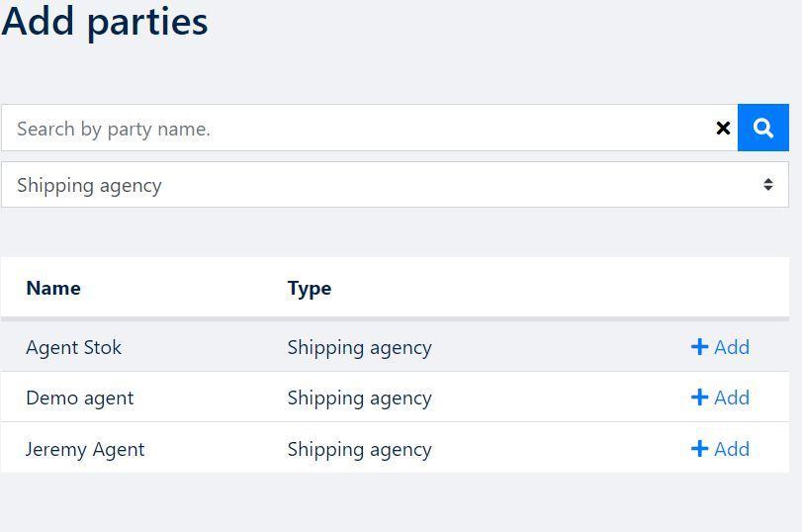Click the blue magnifying glass search button
The width and height of the screenshot is (802, 532).
click(763, 128)
